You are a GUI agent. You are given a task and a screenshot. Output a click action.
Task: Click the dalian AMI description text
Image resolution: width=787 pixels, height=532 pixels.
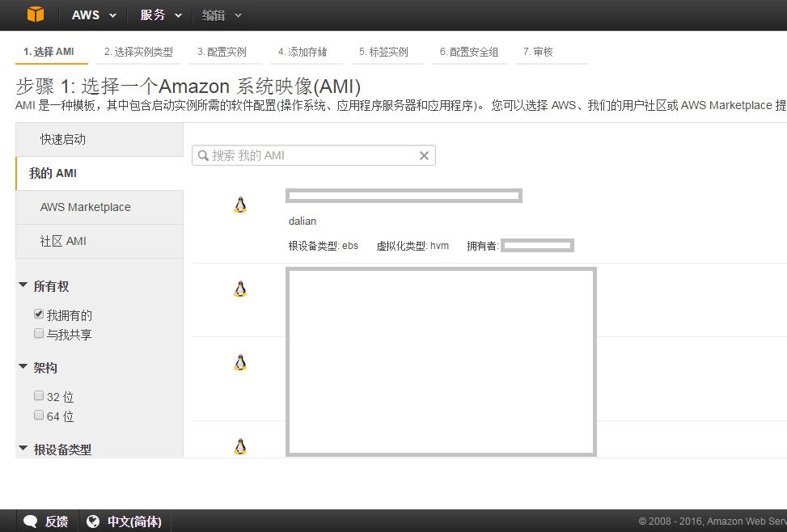303,221
